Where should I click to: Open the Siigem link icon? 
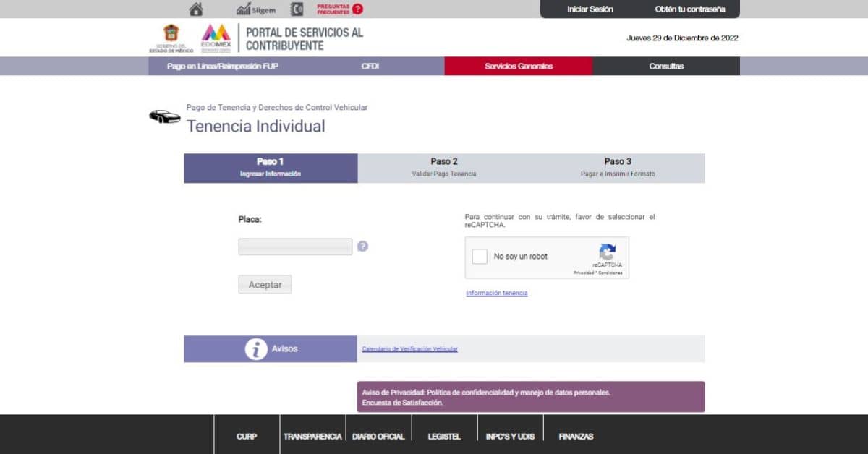click(256, 9)
